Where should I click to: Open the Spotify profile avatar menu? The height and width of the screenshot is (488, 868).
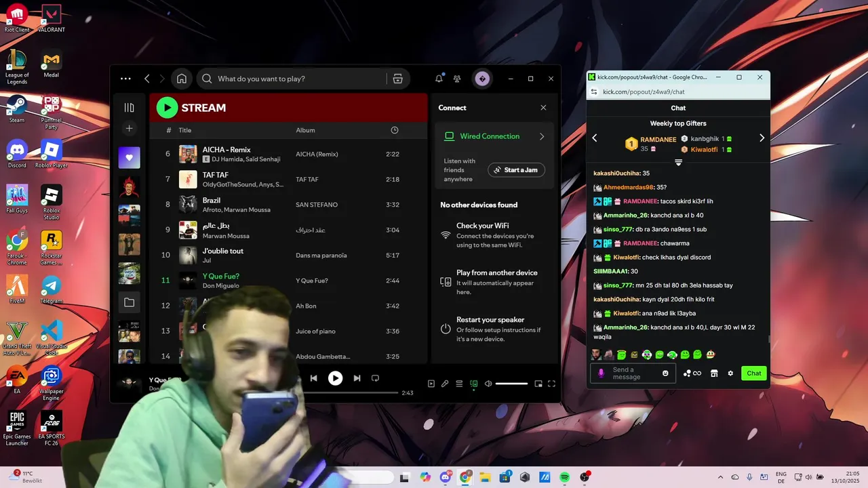click(482, 79)
